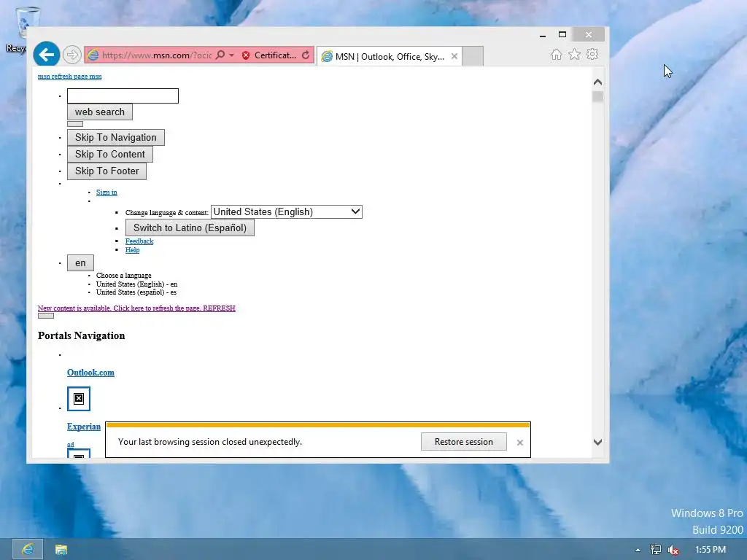The image size is (747, 560).
Task: Click the small ad link below Experian
Action: 71,445
